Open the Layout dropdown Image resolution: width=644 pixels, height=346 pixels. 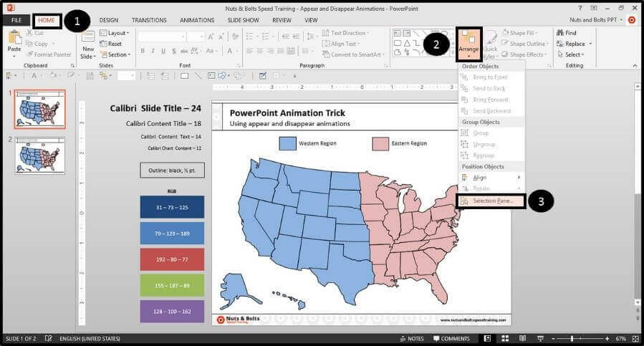115,33
